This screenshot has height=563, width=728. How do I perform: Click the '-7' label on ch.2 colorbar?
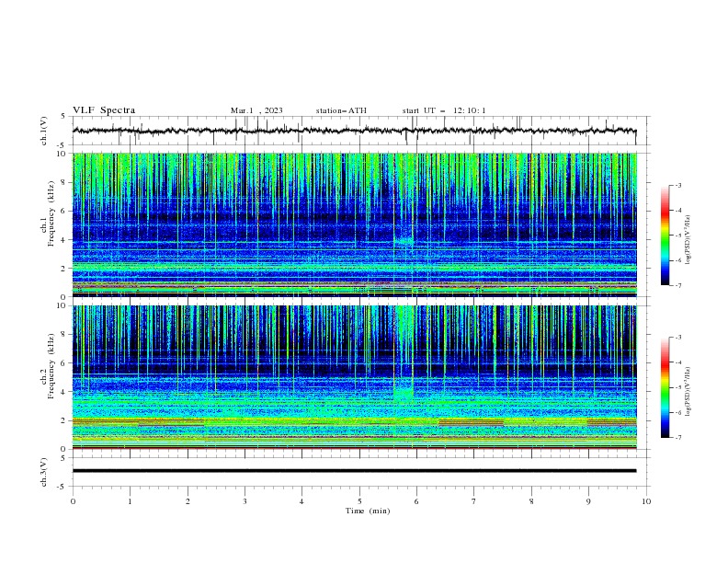tap(677, 438)
